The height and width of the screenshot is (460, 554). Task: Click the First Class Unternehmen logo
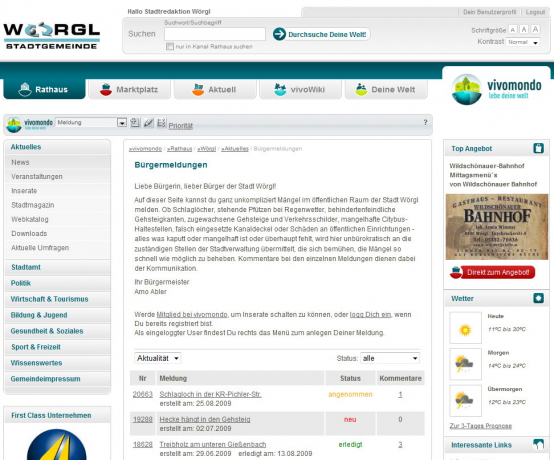click(57, 444)
